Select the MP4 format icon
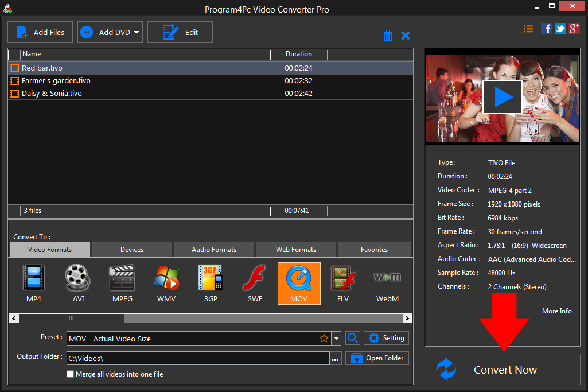The height and width of the screenshot is (392, 588). pyautogui.click(x=34, y=283)
